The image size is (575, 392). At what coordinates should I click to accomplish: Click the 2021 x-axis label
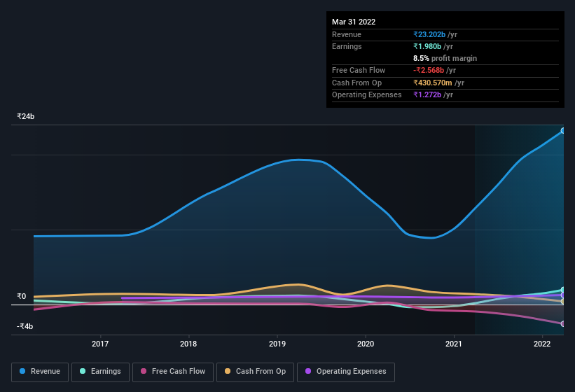tap(454, 344)
